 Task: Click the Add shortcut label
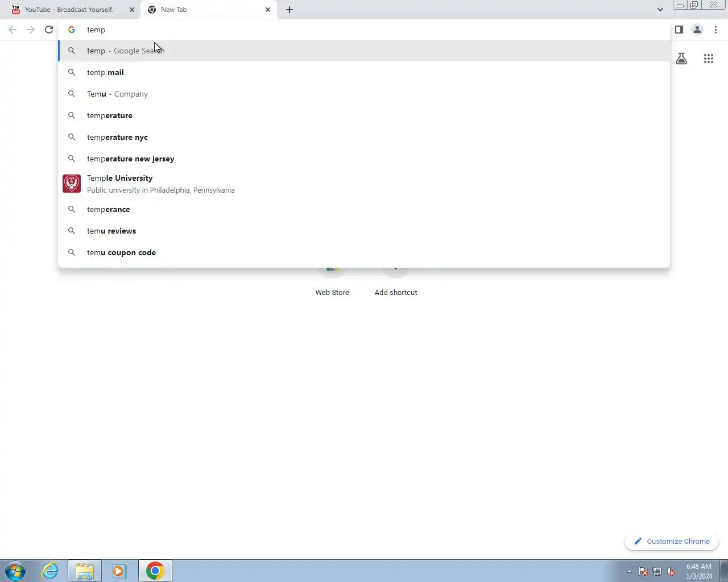[x=396, y=292]
